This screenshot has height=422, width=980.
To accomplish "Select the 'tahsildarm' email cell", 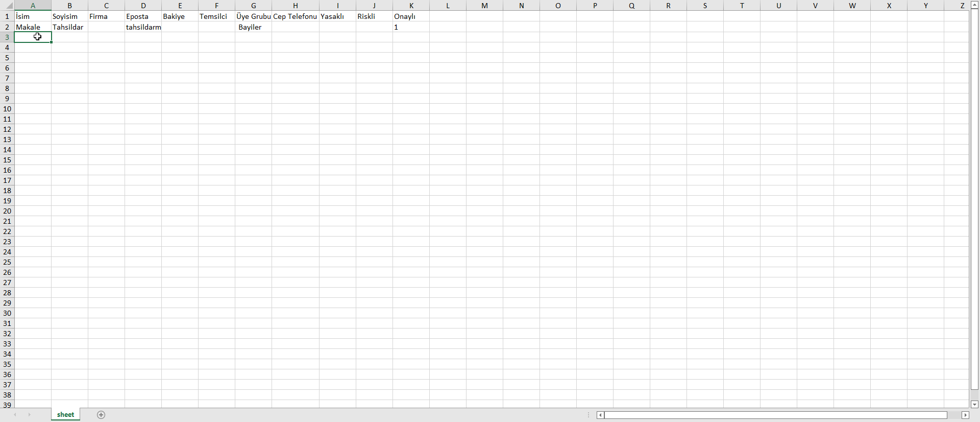I will pos(143,27).
